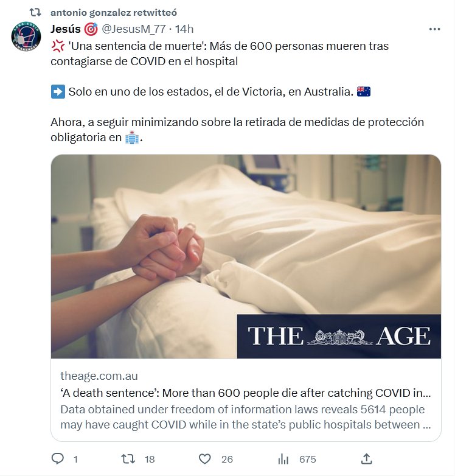Open antonio gonzalez retwitteó profile link
The height and width of the screenshot is (476, 455).
pos(114,12)
